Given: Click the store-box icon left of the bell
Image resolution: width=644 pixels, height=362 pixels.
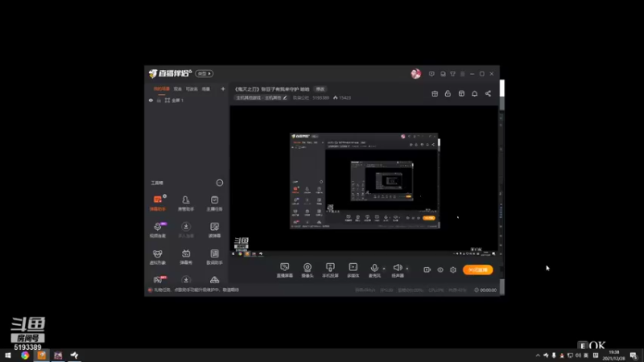Looking at the screenshot, I should (x=461, y=93).
